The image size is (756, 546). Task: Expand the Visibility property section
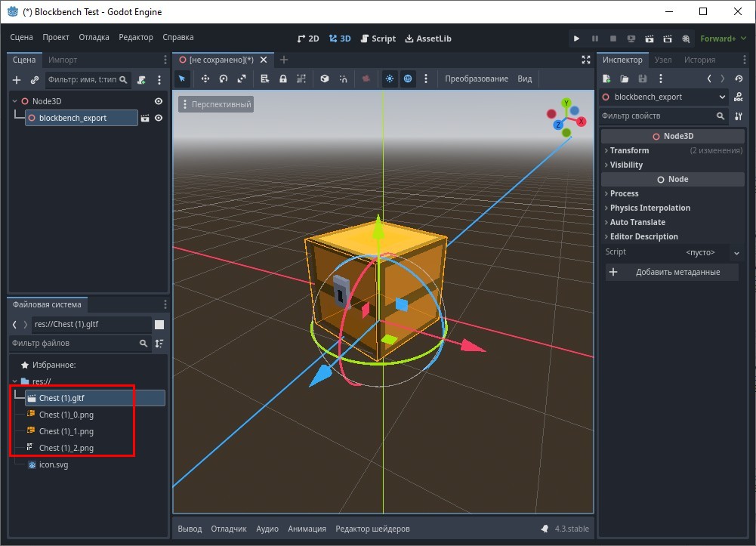626,165
